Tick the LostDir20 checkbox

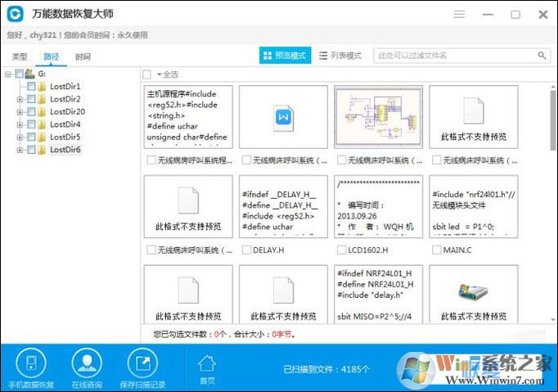coord(31,111)
